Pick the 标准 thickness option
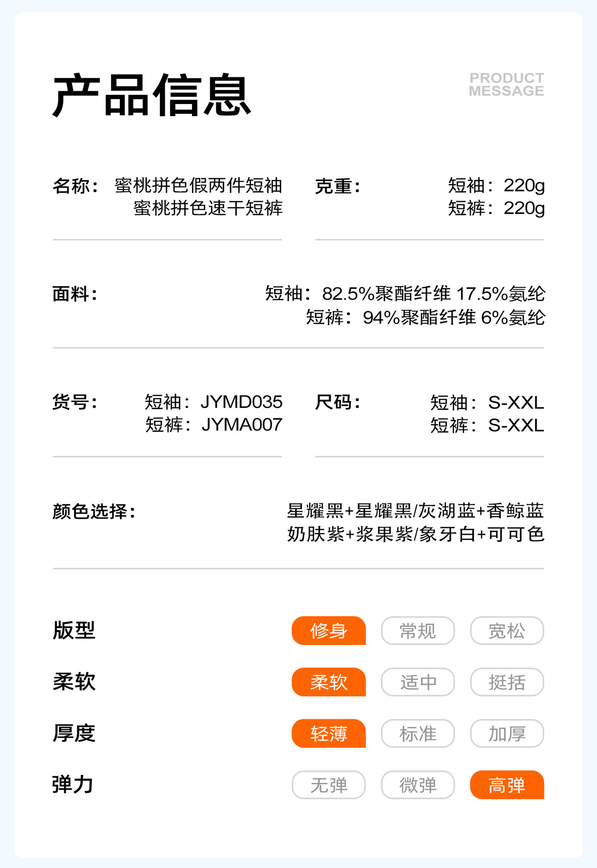The image size is (597, 868). (418, 733)
